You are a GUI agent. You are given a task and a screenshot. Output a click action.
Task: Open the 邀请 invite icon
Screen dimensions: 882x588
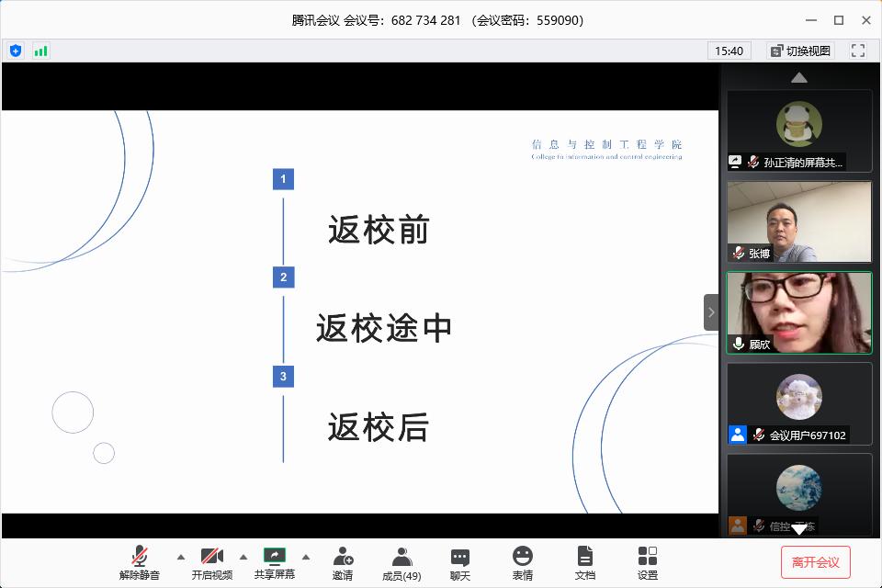343,562
